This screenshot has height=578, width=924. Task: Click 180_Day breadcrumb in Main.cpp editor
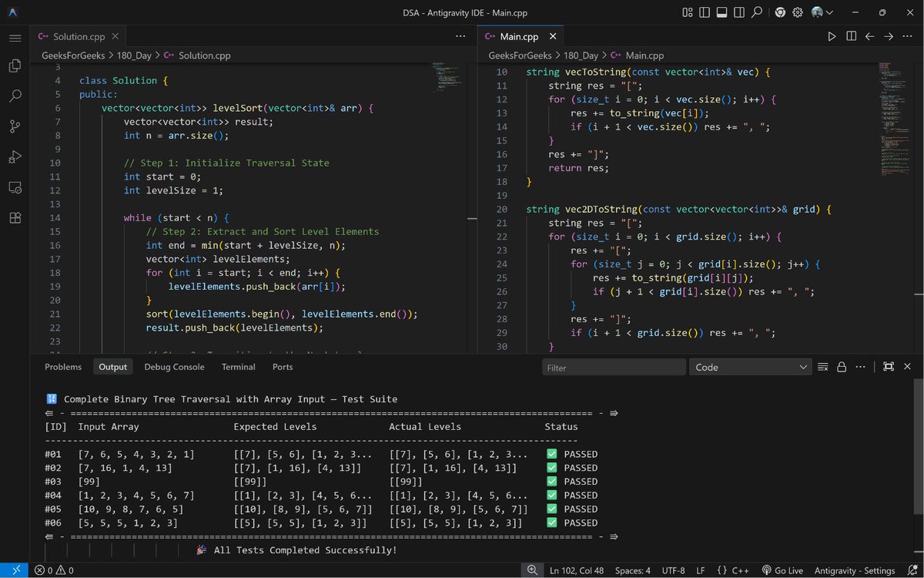click(581, 55)
